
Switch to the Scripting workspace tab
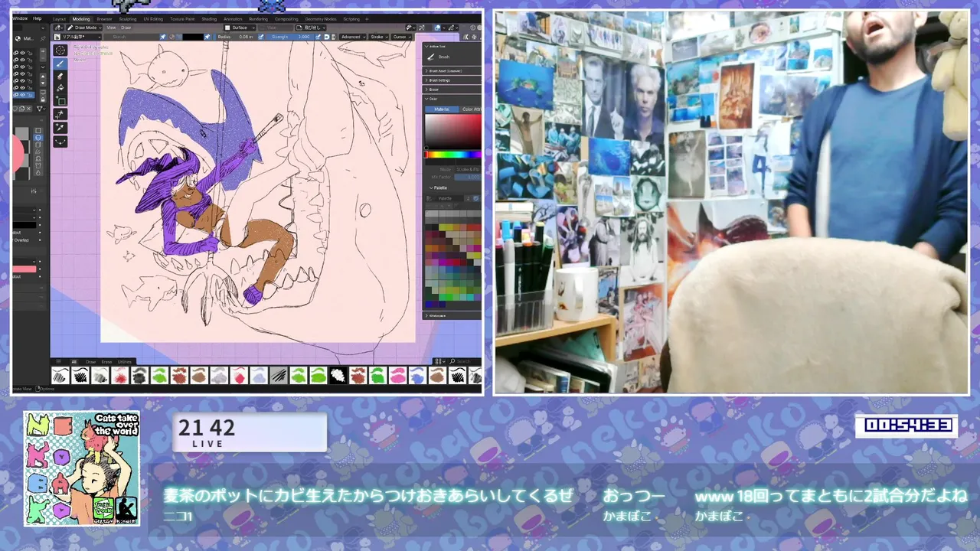tap(351, 19)
